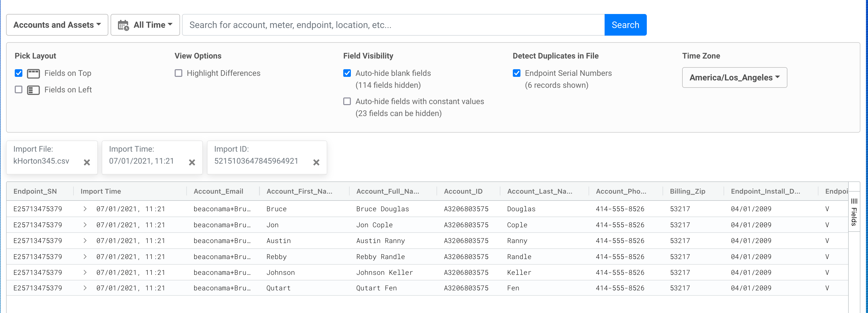Expand the Qutart Fen row chevron

[85, 288]
